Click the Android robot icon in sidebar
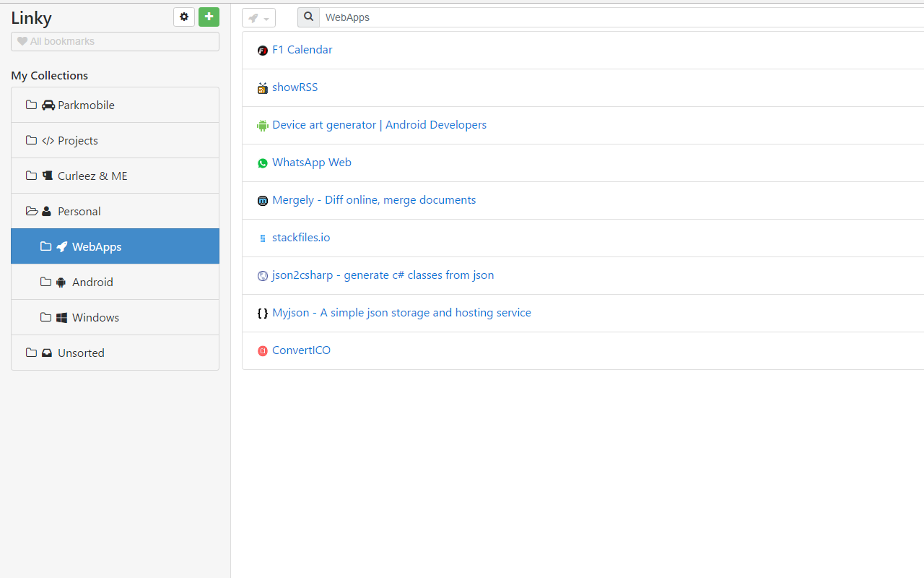The width and height of the screenshot is (924, 578). pyautogui.click(x=61, y=282)
